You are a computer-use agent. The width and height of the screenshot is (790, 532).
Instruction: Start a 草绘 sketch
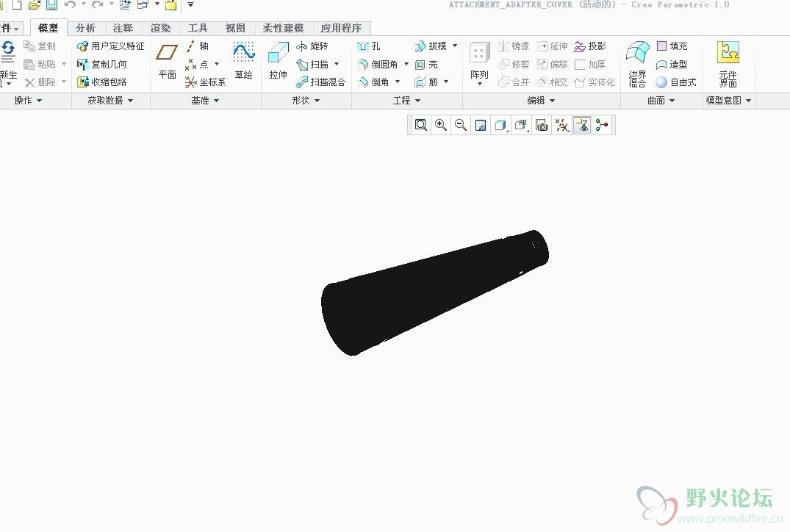[244, 61]
